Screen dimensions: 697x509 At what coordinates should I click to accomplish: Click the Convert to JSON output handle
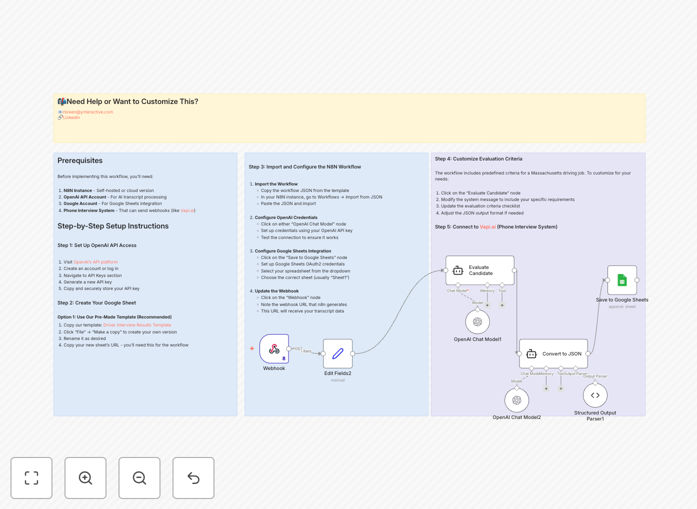tap(588, 354)
